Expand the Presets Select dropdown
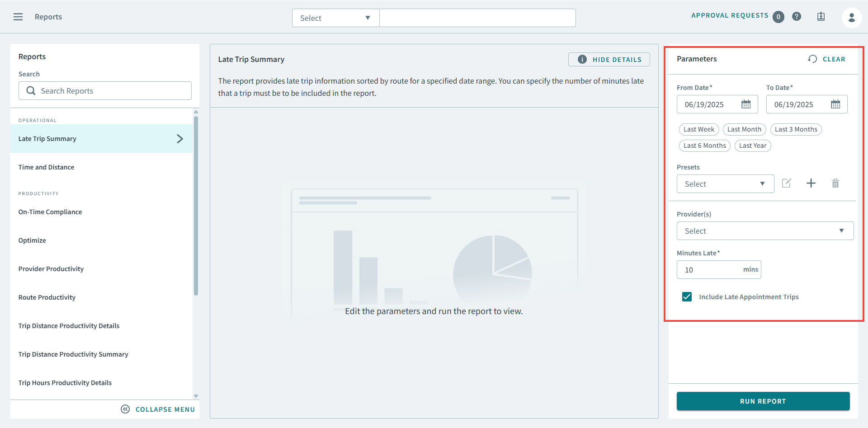868x428 pixels. pos(725,184)
